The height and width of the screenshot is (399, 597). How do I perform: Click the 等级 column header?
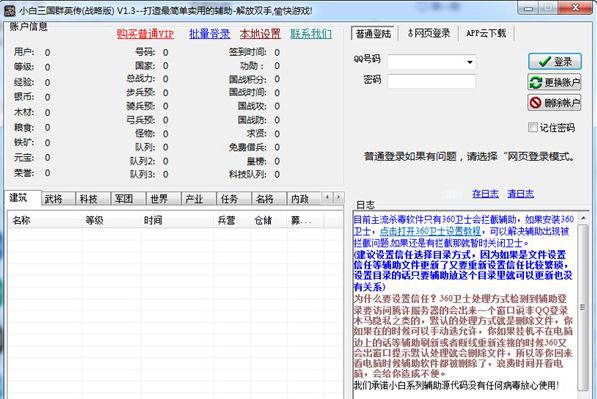coord(111,220)
